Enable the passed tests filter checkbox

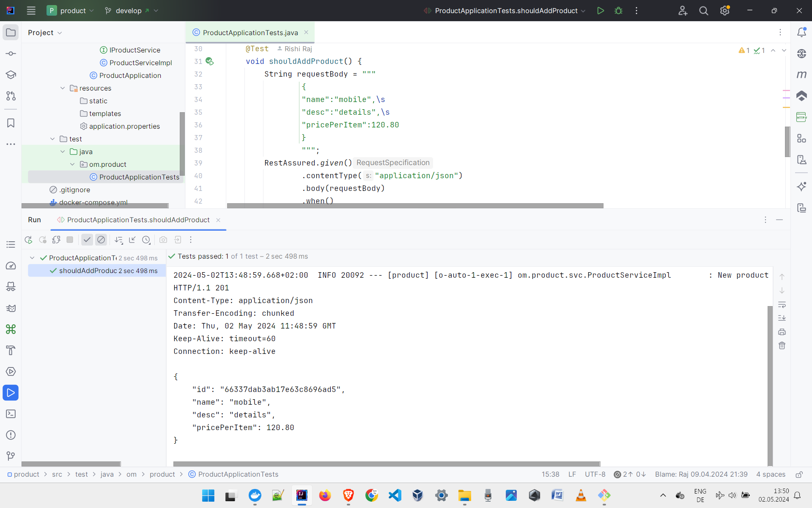click(87, 240)
